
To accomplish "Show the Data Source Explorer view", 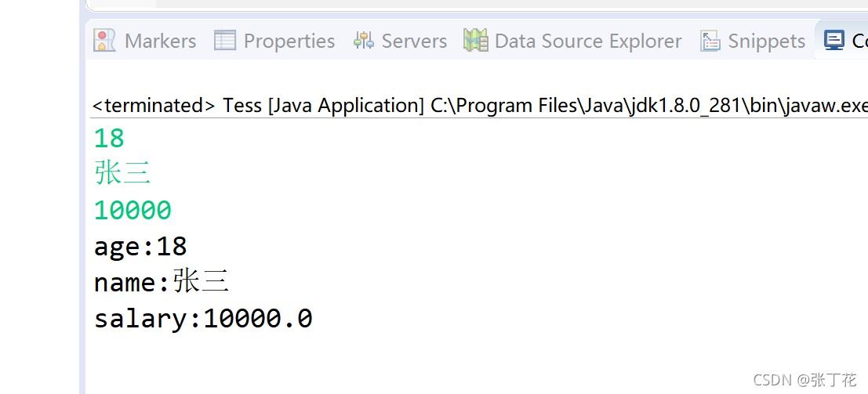I will (x=588, y=41).
